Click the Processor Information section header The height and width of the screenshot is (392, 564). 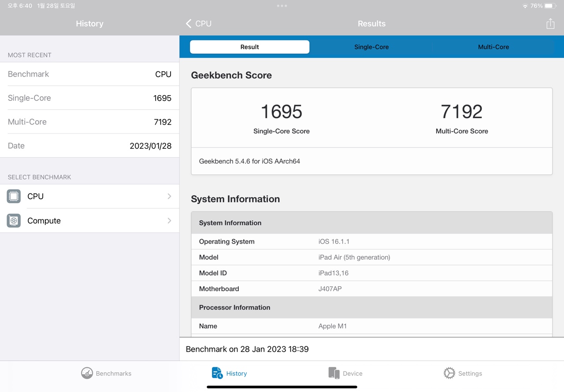371,307
